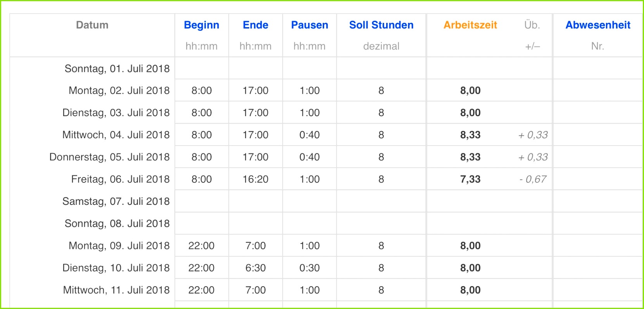Click the - 0,67 overtime value
Screen dimensions: 644x309
point(533,179)
